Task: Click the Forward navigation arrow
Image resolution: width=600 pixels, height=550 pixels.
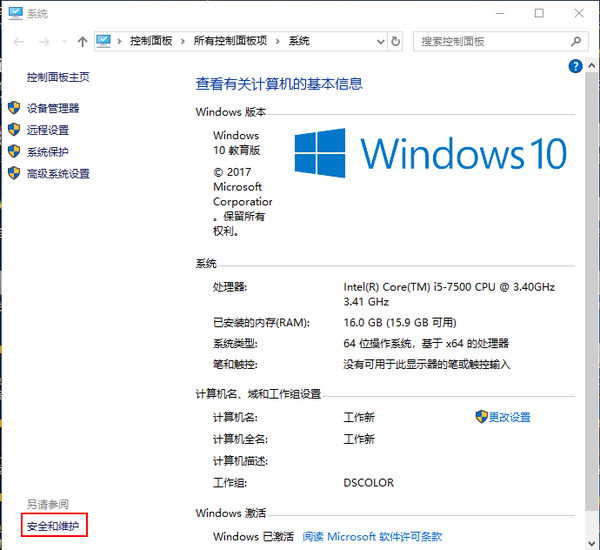Action: coord(44,41)
